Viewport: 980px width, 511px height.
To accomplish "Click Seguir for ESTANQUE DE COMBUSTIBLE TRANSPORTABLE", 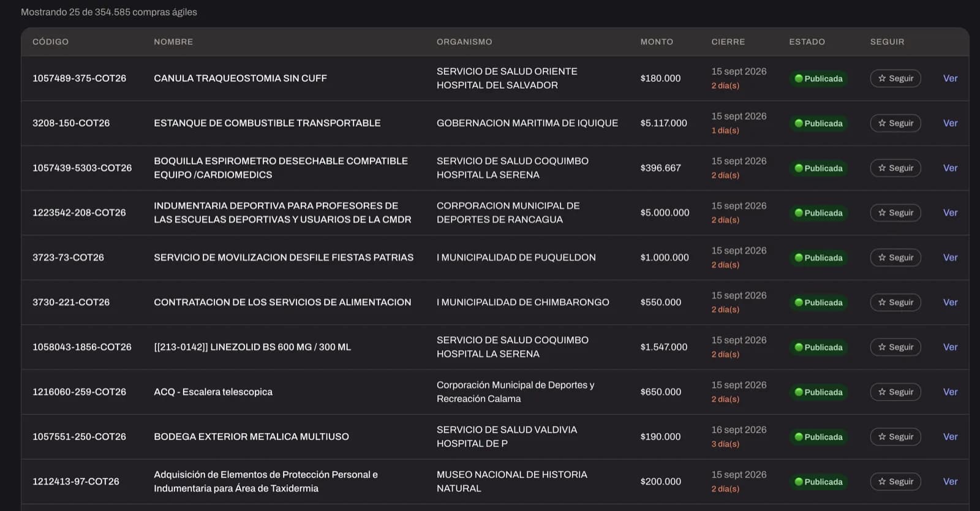I will (895, 123).
